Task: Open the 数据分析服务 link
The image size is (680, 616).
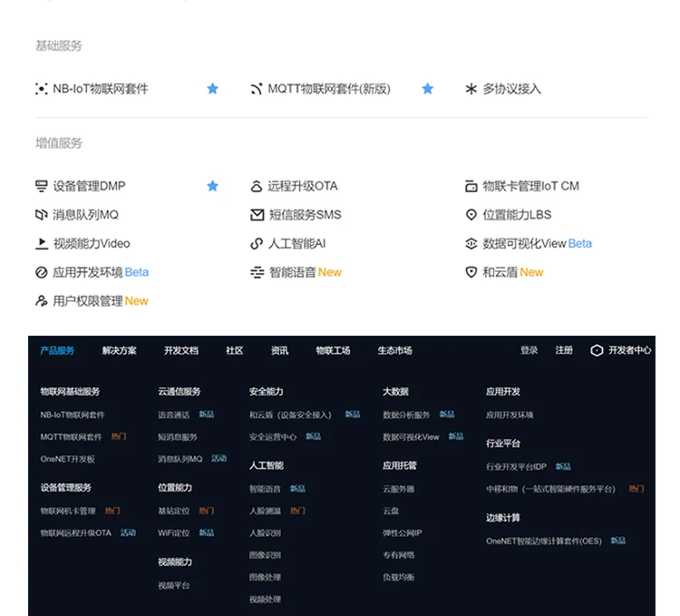Action: [406, 415]
